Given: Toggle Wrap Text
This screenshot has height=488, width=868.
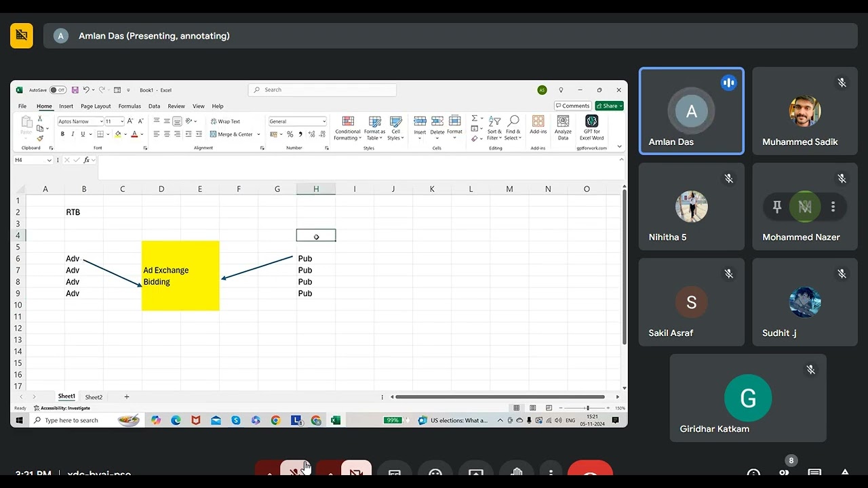Looking at the screenshot, I should click(225, 121).
